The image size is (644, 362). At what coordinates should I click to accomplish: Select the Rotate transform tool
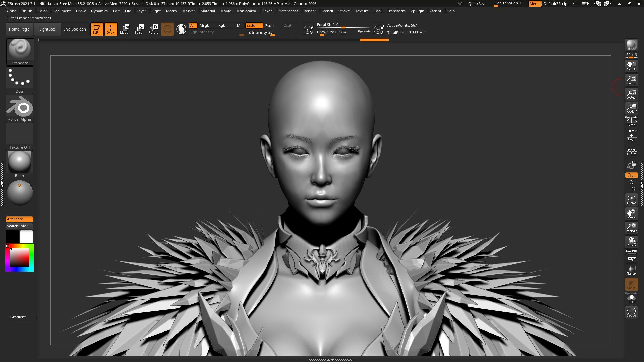tap(153, 29)
